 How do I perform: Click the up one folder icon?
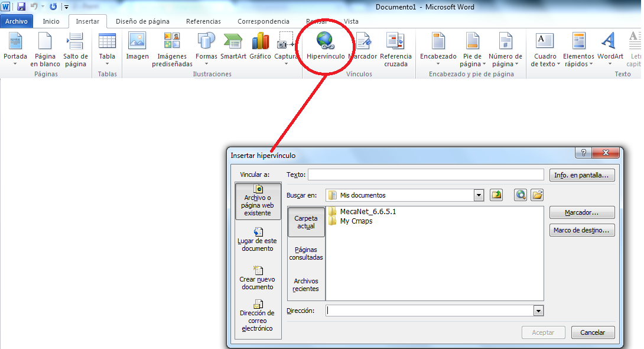497,195
